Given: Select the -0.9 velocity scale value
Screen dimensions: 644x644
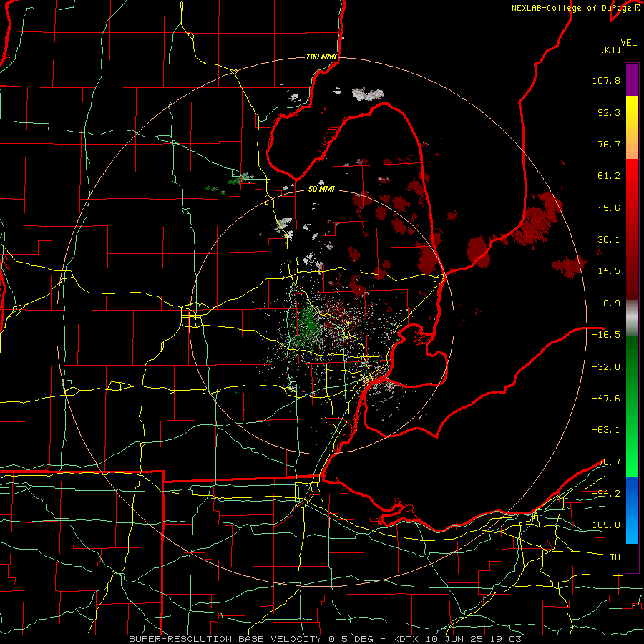Looking at the screenshot, I should 609,303.
